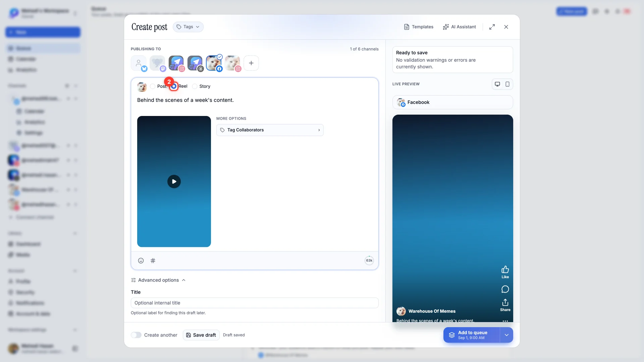
Task: Add post to queue for Sep 1
Action: coord(472,335)
